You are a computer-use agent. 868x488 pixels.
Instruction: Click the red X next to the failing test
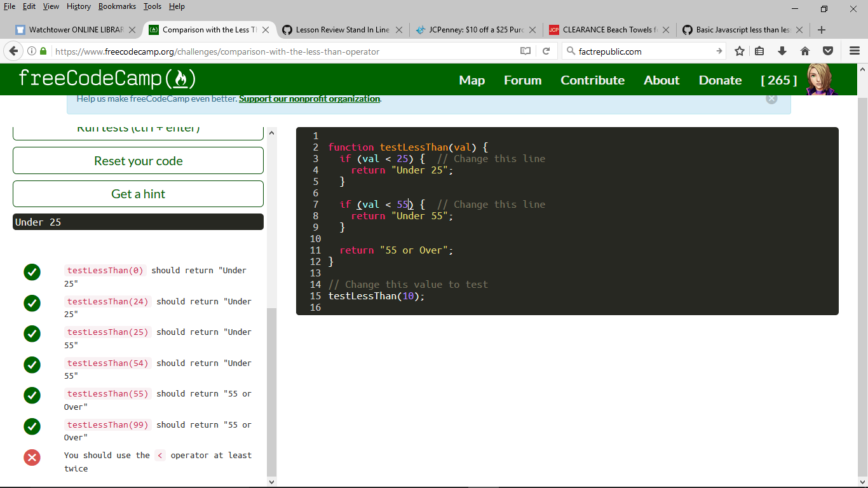[x=32, y=457]
